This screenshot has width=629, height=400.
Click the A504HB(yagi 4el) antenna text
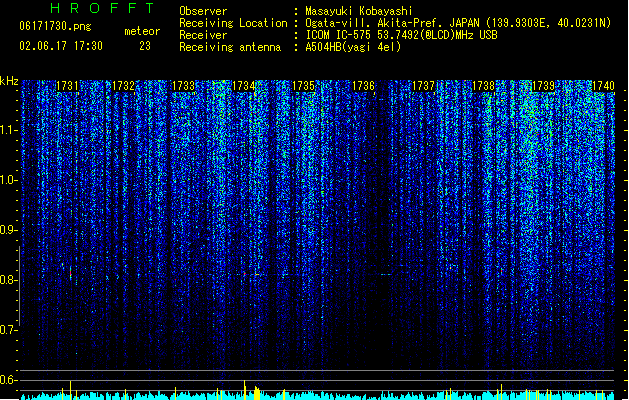pos(353,47)
